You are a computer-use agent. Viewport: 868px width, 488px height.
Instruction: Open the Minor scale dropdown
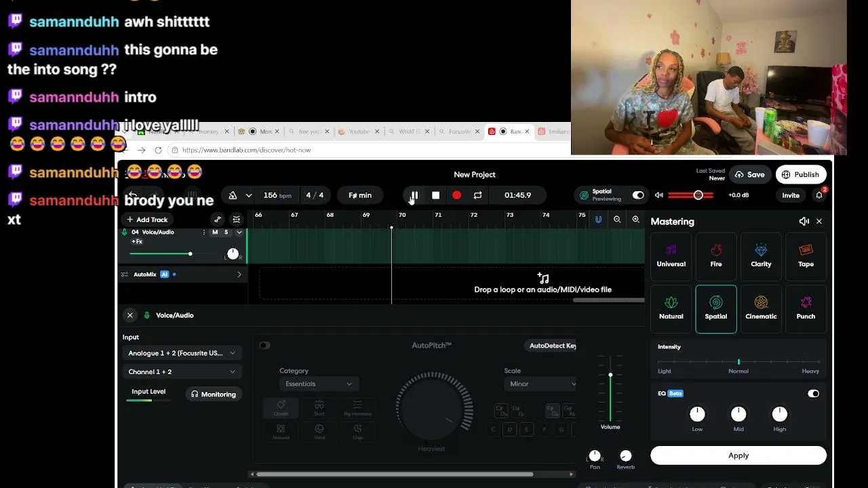point(540,384)
